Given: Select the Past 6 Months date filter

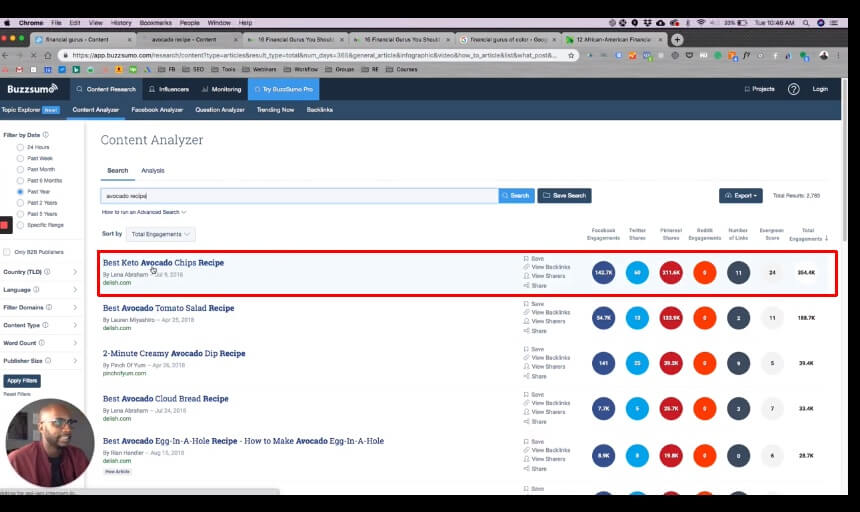Looking at the screenshot, I should [20, 180].
